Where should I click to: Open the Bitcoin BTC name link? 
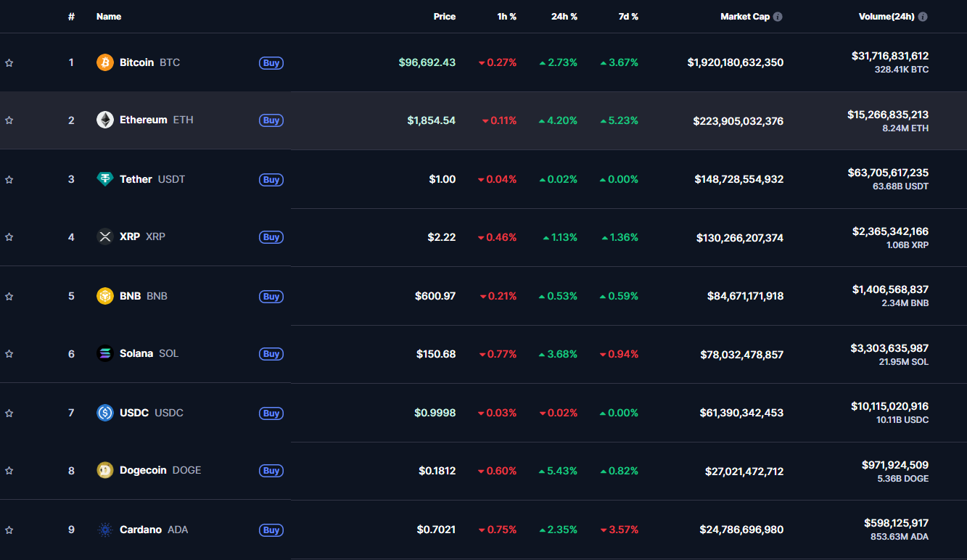(149, 62)
